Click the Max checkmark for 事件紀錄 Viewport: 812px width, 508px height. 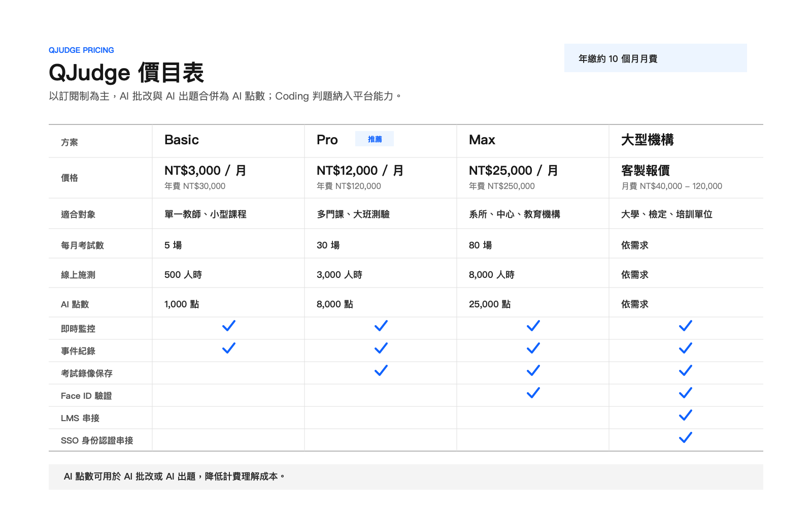click(533, 348)
